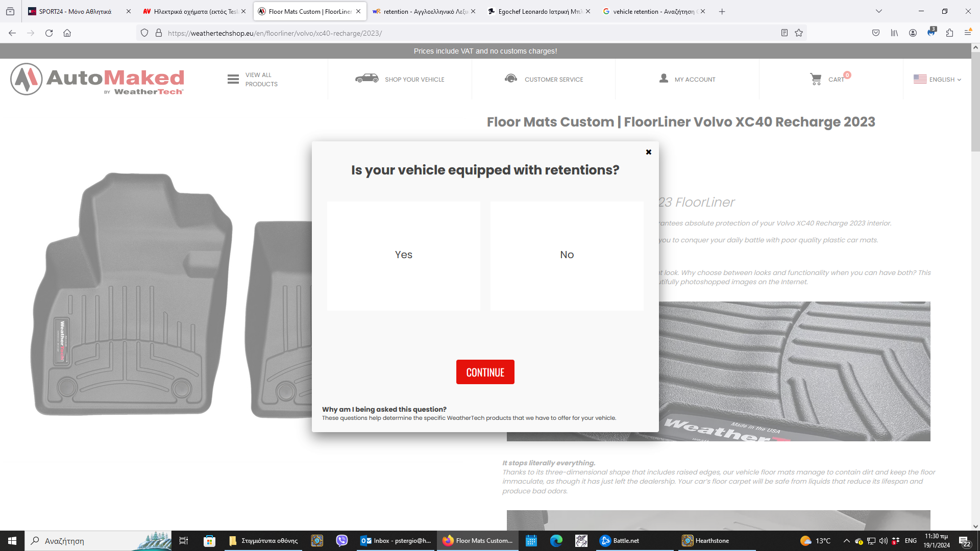Open the Firefox extensions puzzle icon
Screen dimensions: 980x551
(949, 33)
